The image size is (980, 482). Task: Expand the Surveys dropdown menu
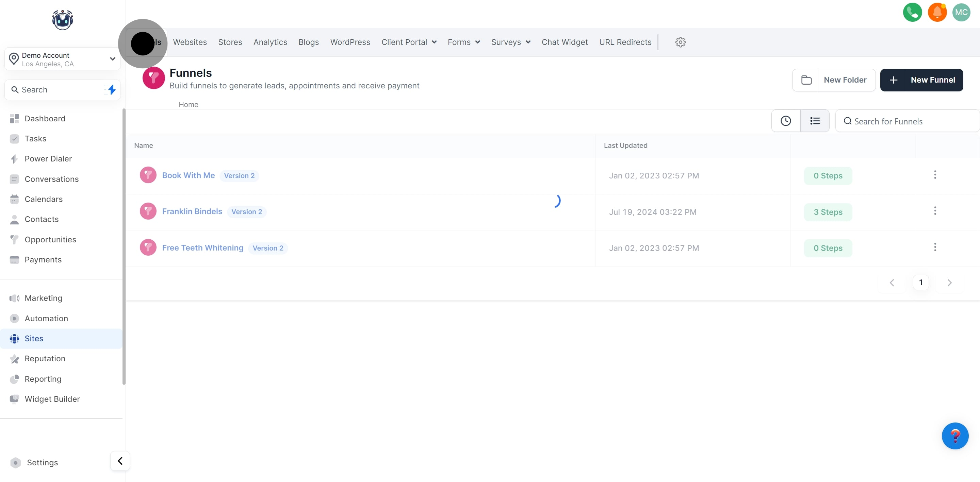click(x=510, y=42)
